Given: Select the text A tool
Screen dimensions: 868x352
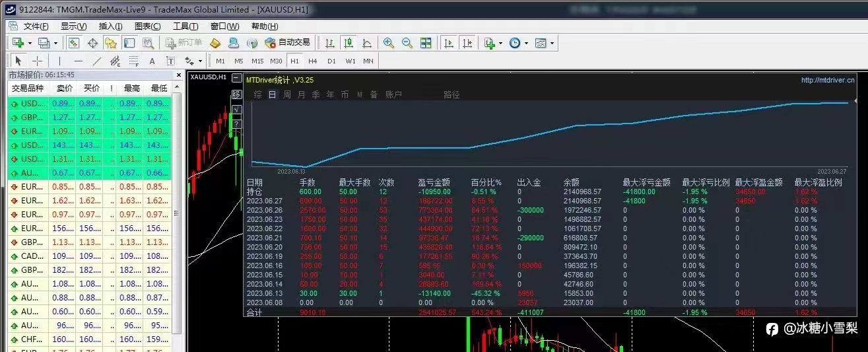Looking at the screenshot, I should click(x=152, y=61).
